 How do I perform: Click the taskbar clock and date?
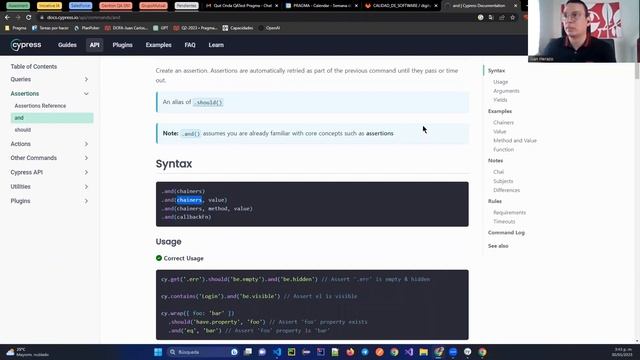tap(622, 352)
